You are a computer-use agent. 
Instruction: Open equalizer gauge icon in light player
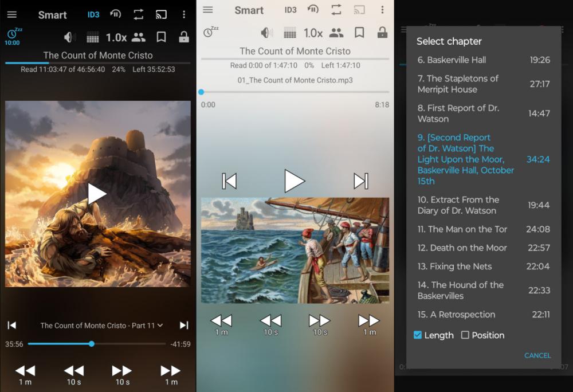(x=313, y=10)
